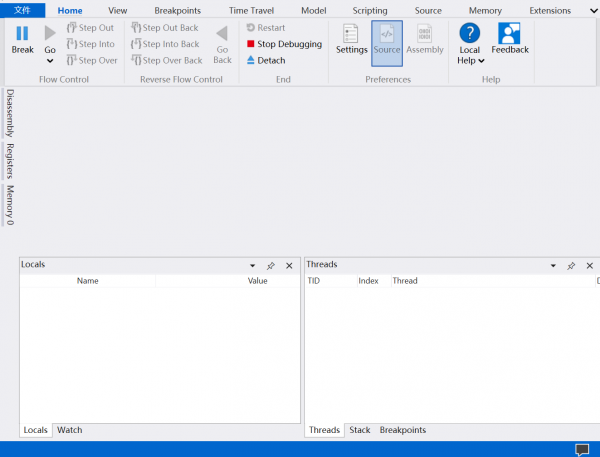Click the Go Back arrow
Screen dimensions: 600x457
pos(222,34)
